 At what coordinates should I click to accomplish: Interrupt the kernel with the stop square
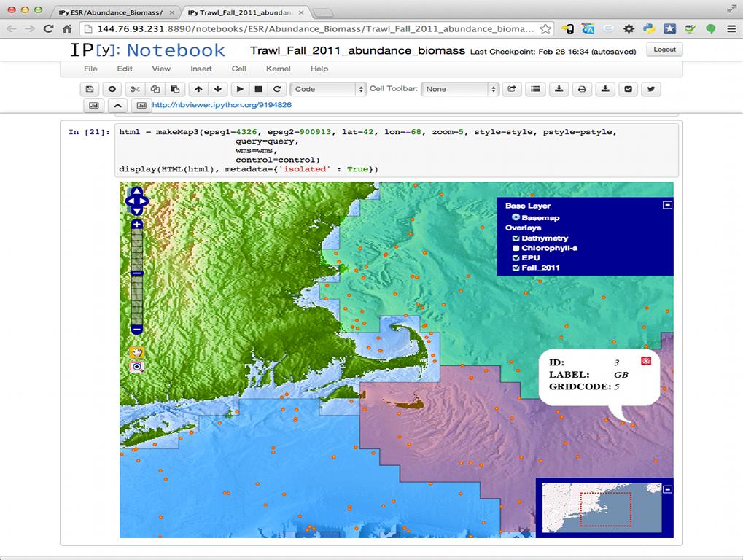tap(259, 89)
